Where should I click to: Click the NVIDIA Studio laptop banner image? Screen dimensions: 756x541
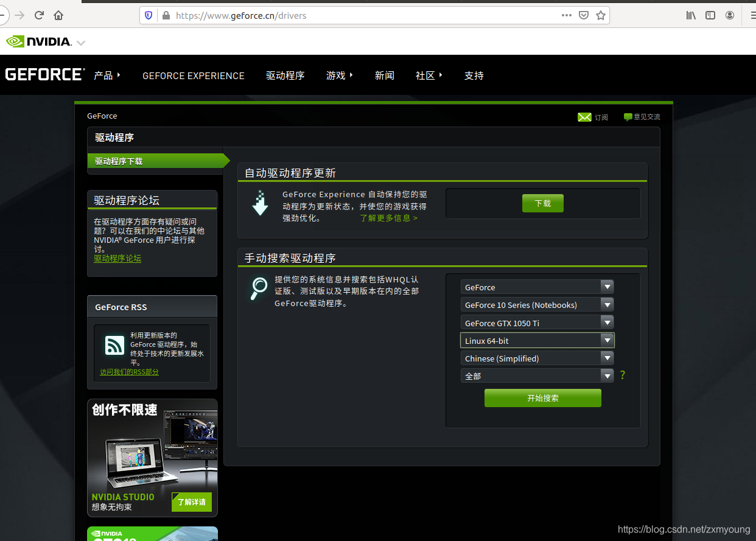coord(152,458)
